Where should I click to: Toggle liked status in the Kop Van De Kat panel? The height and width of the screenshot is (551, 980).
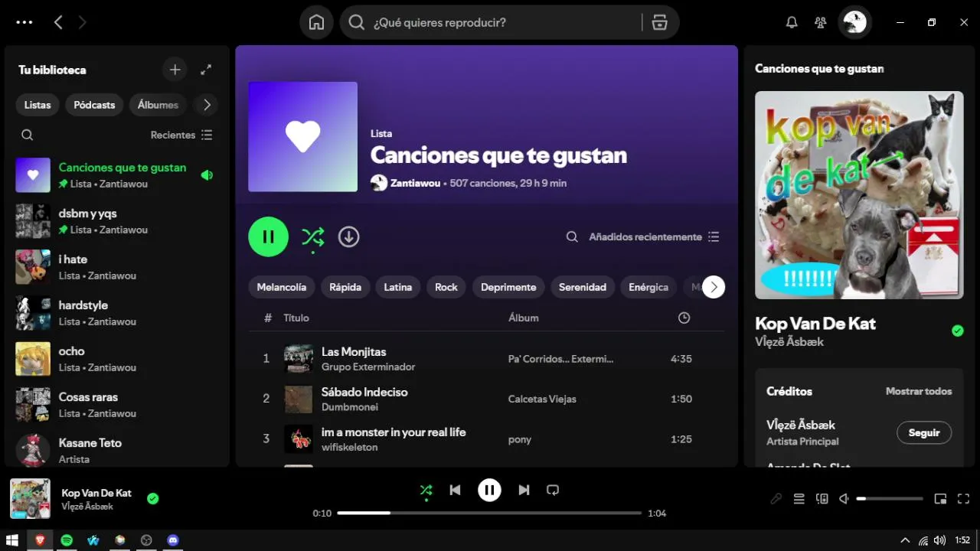tap(957, 331)
